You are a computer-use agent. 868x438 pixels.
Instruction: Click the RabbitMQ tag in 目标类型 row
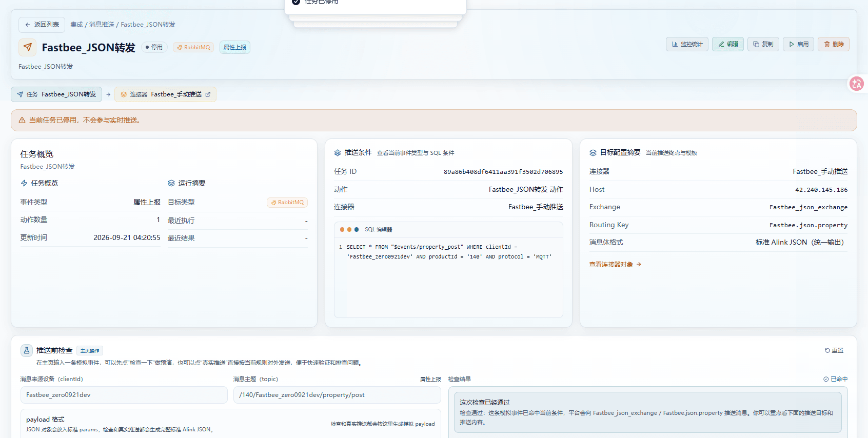(x=287, y=203)
